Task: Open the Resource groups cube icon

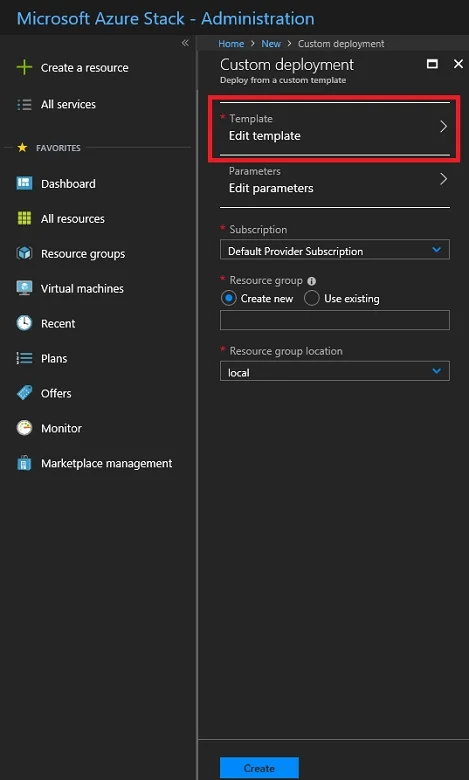Action: pyautogui.click(x=24, y=253)
